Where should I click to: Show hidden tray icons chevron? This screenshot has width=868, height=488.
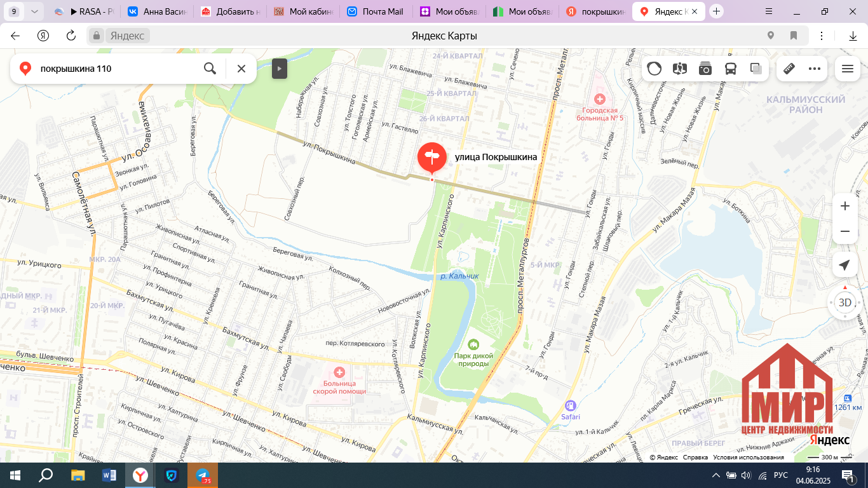716,475
